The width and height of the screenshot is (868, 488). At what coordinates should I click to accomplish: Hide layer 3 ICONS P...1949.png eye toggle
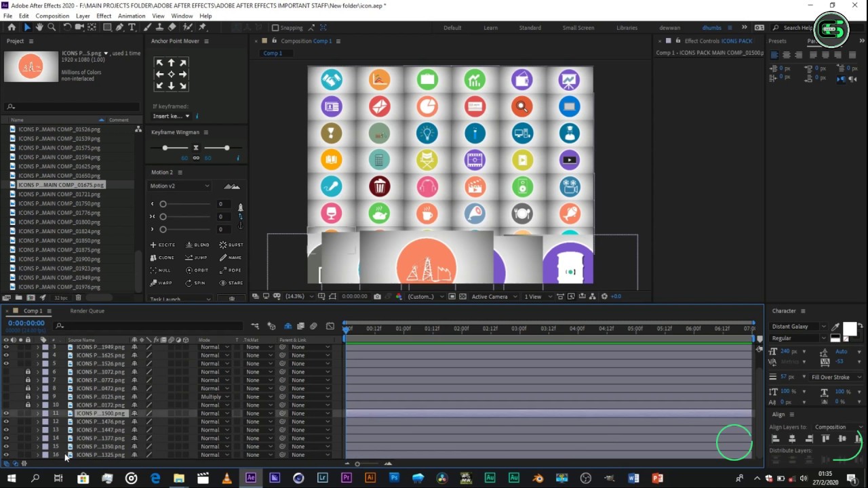(6, 347)
